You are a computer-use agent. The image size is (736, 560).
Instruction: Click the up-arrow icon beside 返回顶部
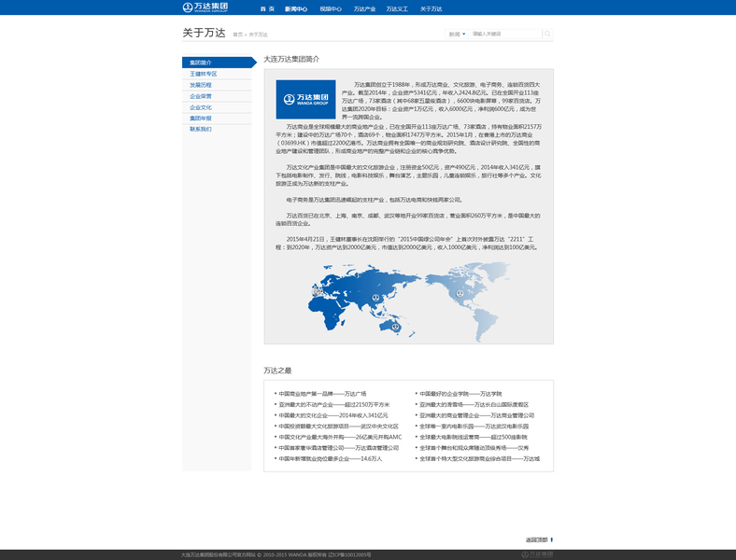click(x=551, y=539)
